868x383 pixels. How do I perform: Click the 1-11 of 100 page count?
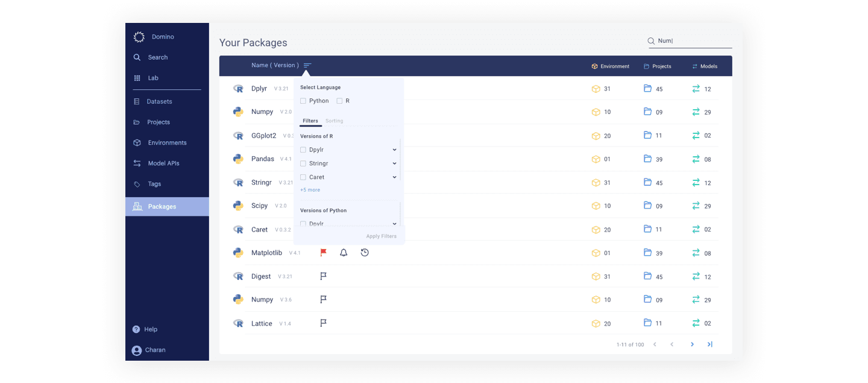point(630,345)
